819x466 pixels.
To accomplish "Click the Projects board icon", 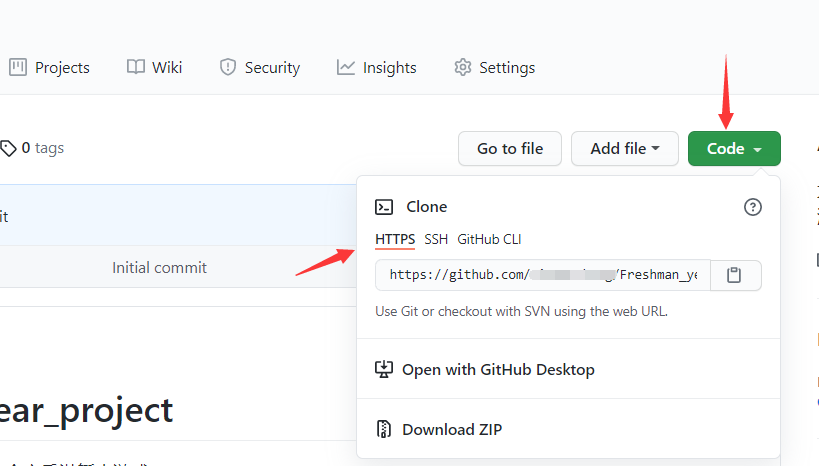I will coord(18,67).
